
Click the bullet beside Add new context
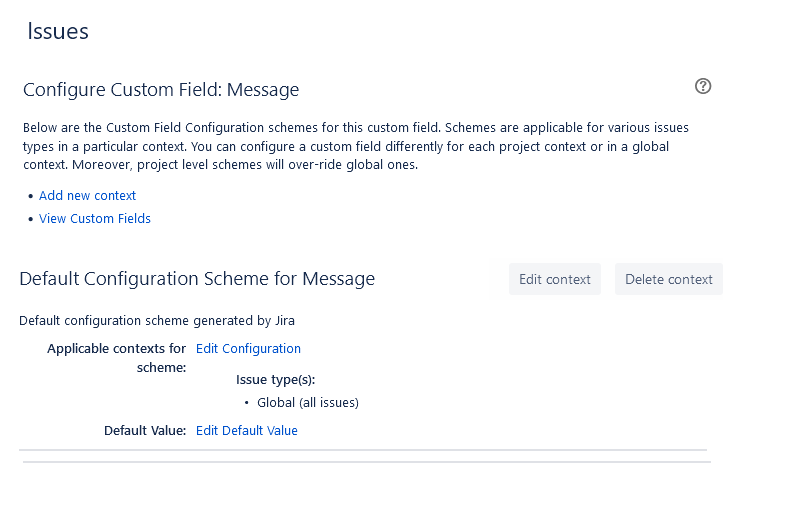[x=31, y=197]
